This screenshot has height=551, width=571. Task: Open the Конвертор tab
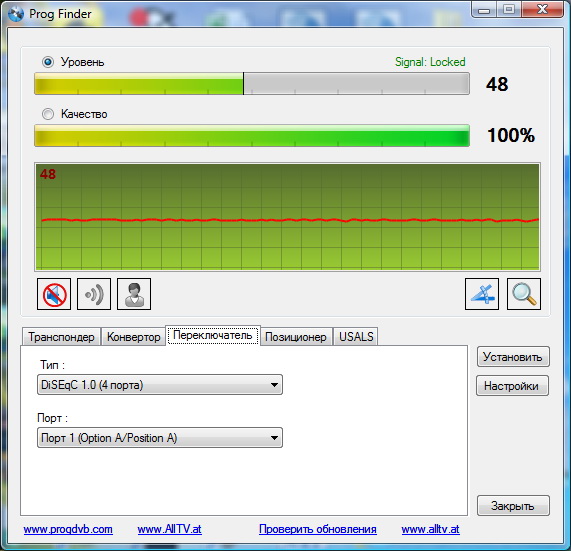point(134,337)
